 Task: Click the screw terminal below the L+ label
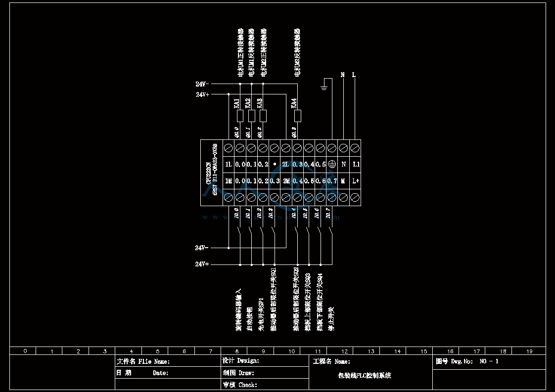355,197
